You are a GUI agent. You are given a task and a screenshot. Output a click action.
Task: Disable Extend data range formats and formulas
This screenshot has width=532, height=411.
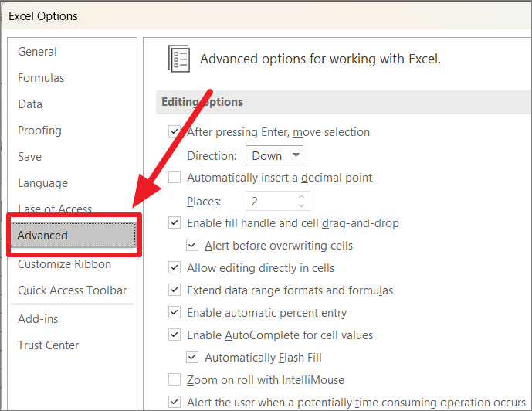175,290
